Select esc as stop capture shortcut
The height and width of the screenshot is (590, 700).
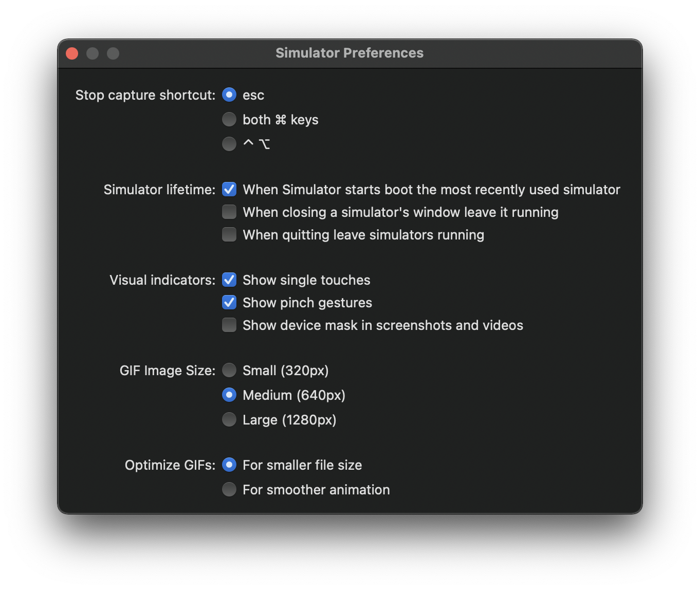pos(229,95)
